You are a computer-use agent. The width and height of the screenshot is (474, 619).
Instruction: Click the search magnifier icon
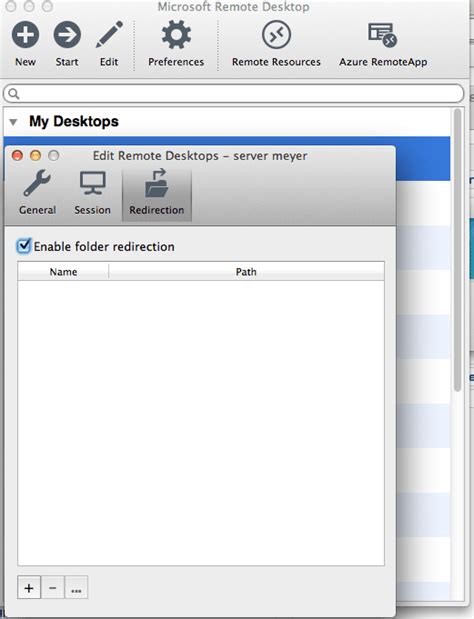click(x=14, y=94)
